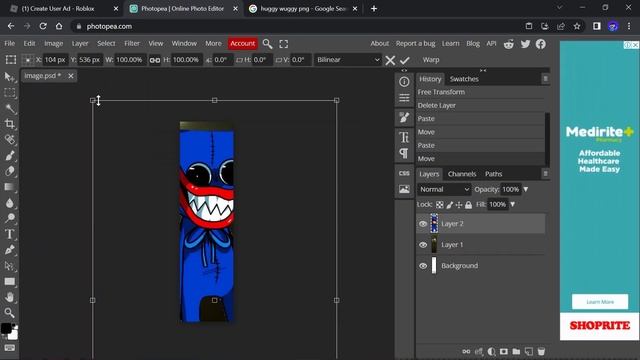Cancel the free transform with X icon
Image resolution: width=640 pixels, height=360 pixels.
(390, 60)
